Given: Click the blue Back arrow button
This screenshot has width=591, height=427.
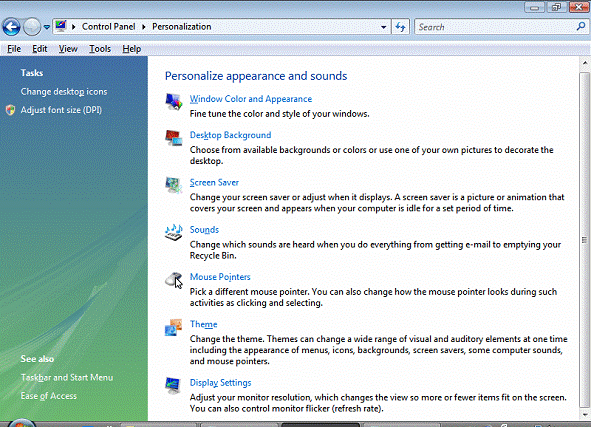Looking at the screenshot, I should click(x=11, y=27).
